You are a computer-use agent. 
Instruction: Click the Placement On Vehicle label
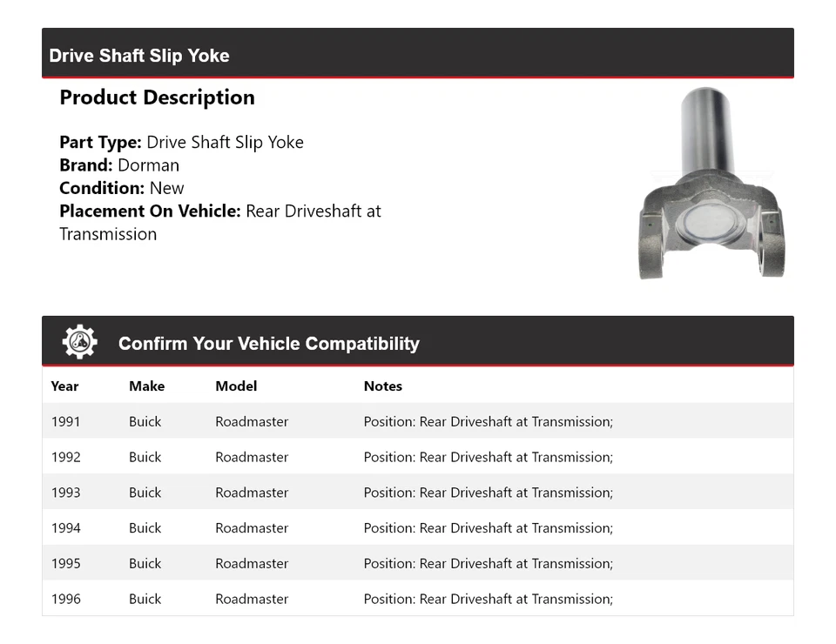(150, 211)
